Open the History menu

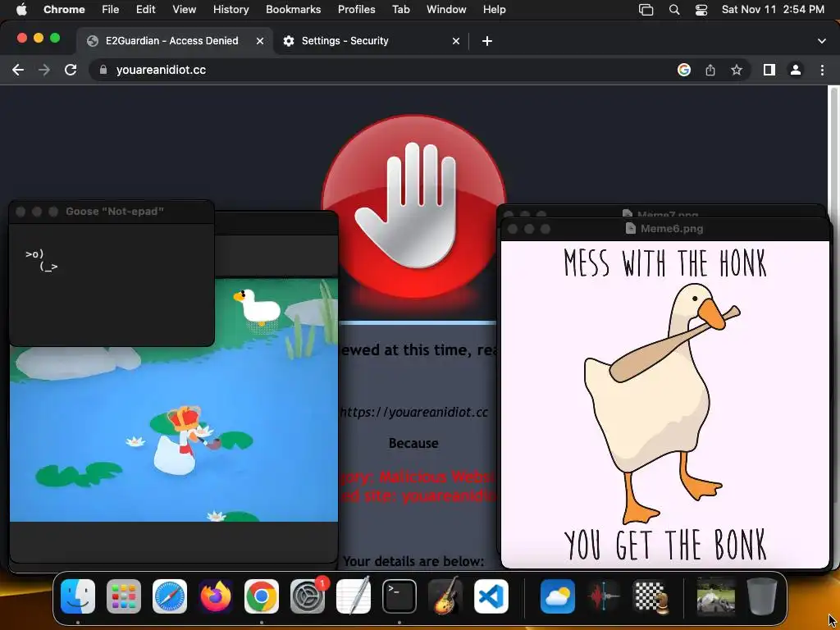231,10
